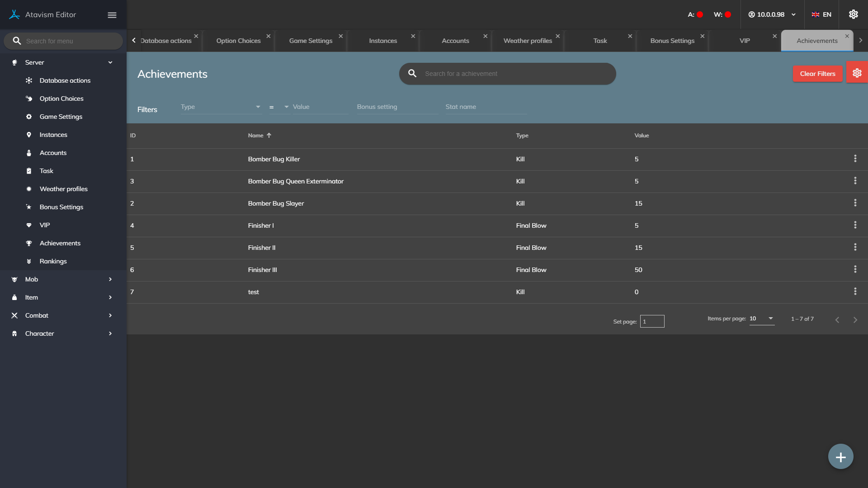Open global settings gear in top bar
This screenshot has height=488, width=868.
coord(853,14)
